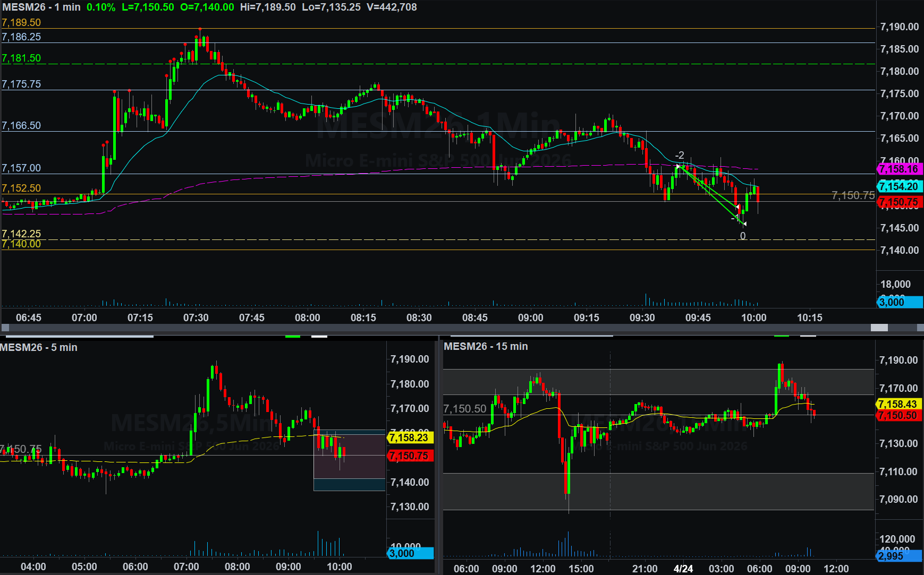
Task: Click the yellow 7,158.43 tag on 15 min chart
Action: (898, 404)
